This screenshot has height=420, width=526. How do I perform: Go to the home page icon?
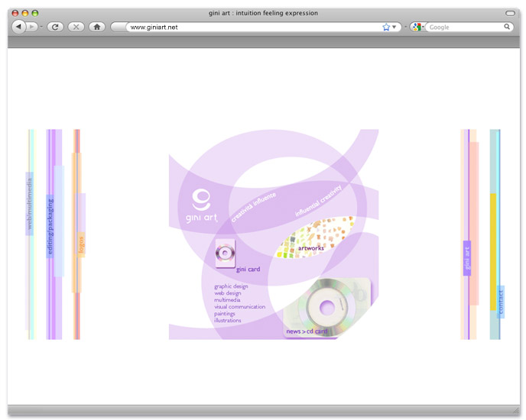(x=96, y=27)
